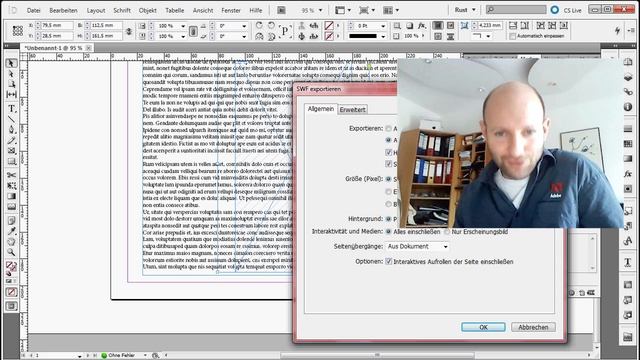Open the stroke weight 0 Pt dropdown

(x=383, y=26)
